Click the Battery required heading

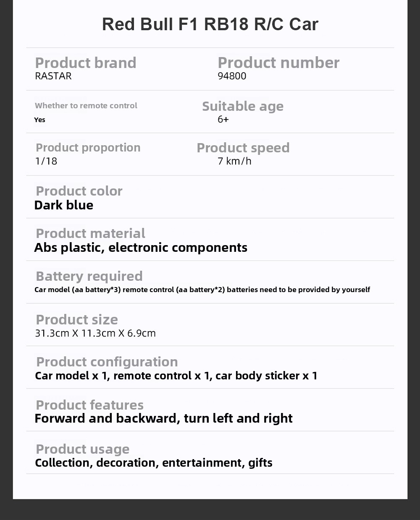point(89,276)
